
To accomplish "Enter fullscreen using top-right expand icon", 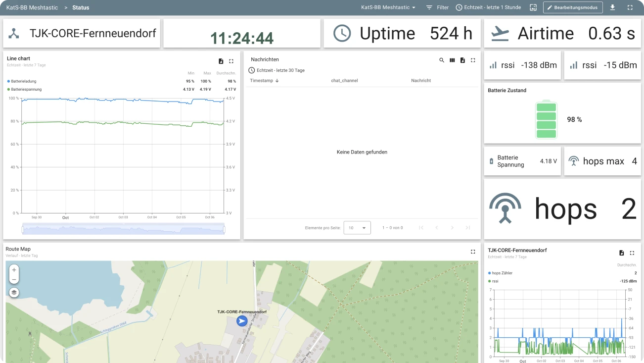I will 630,7.
